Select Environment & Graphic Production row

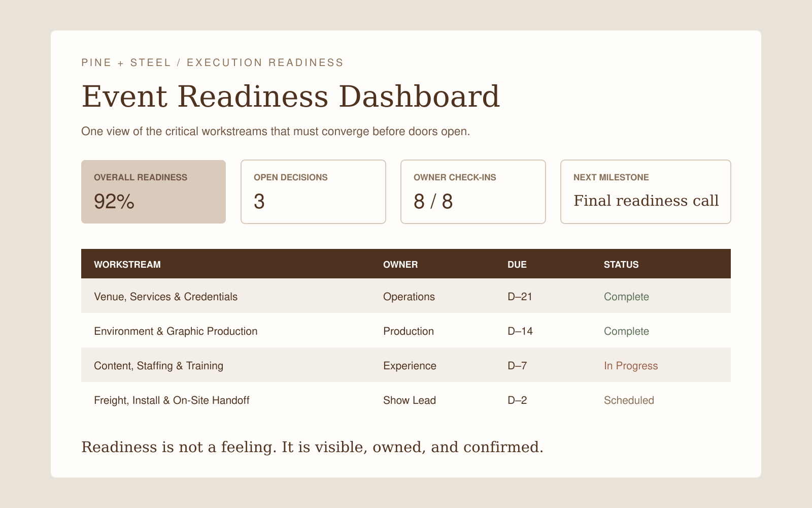point(406,331)
